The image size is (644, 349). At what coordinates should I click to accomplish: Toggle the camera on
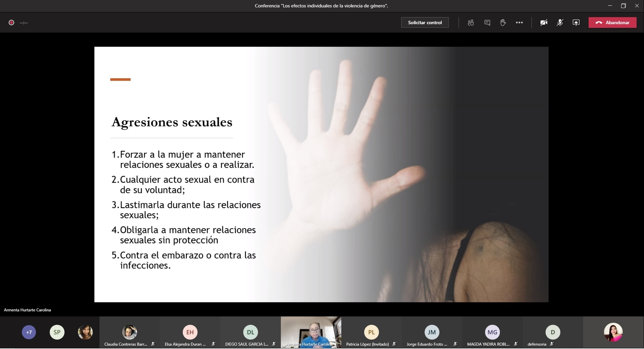pos(544,23)
